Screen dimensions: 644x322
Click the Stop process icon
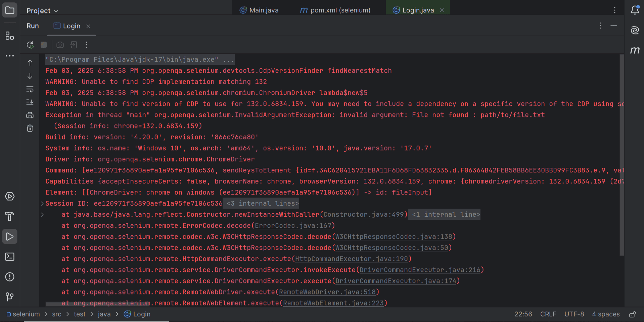click(44, 45)
